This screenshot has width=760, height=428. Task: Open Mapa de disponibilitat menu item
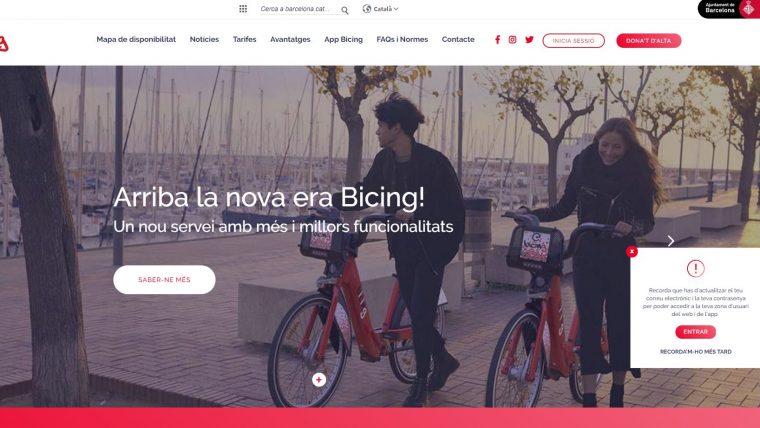pyautogui.click(x=136, y=39)
